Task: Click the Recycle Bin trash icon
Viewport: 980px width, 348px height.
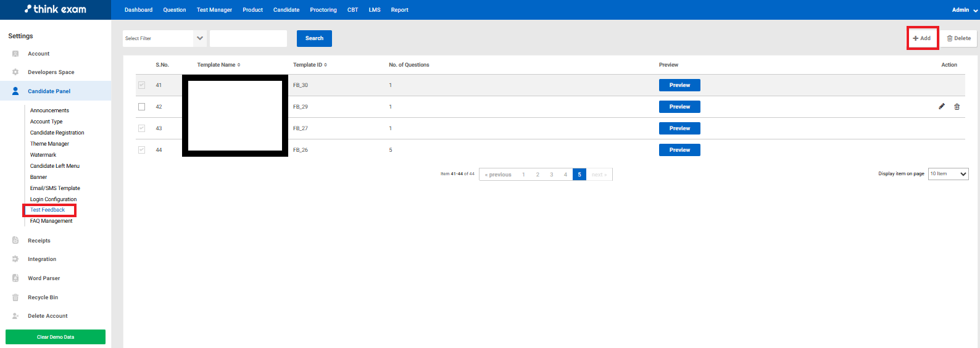Action: click(x=15, y=297)
